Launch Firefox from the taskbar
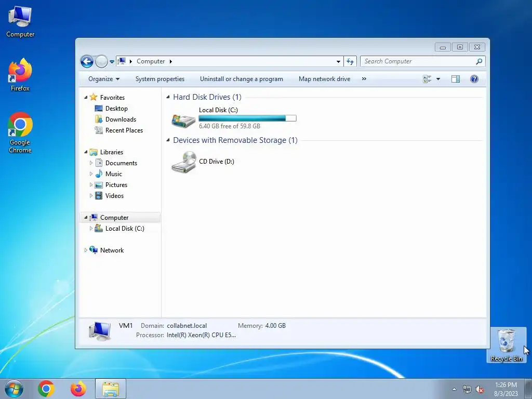The image size is (532, 399). pos(78,389)
